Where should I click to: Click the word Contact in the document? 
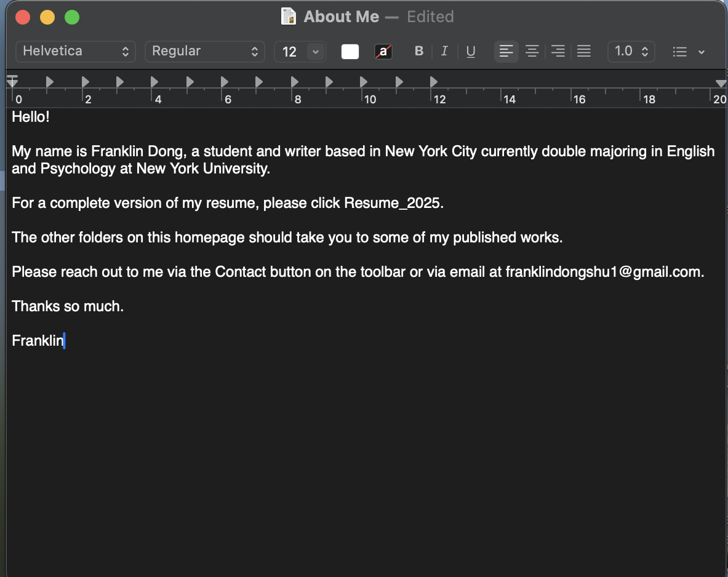(x=241, y=272)
